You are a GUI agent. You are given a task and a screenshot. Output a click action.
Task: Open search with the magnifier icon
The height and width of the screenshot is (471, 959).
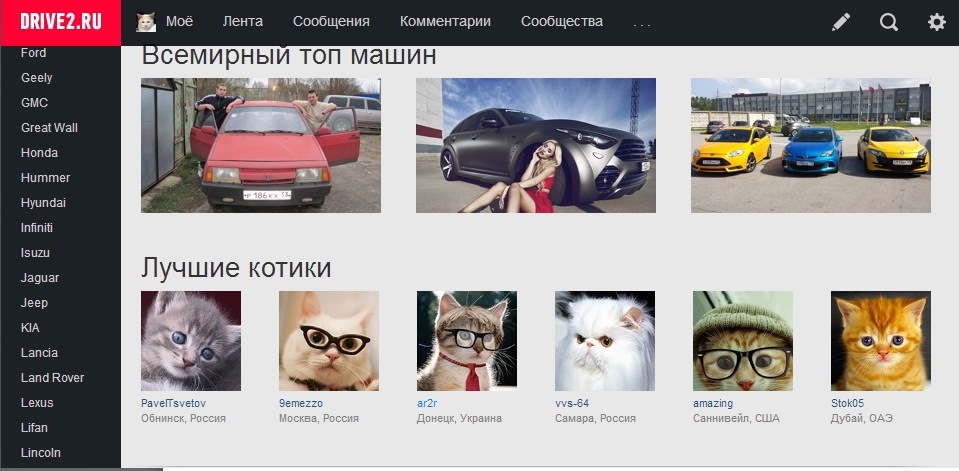[x=889, y=22]
